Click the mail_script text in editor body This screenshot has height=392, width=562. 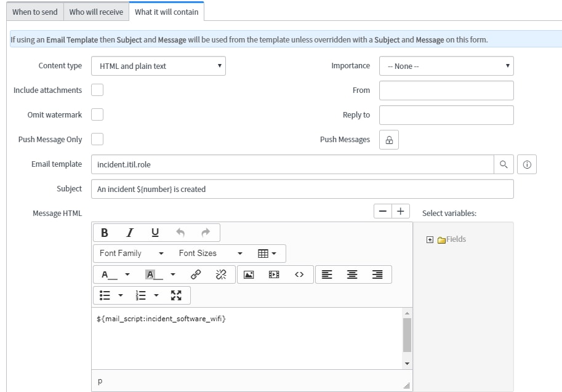pos(161,319)
